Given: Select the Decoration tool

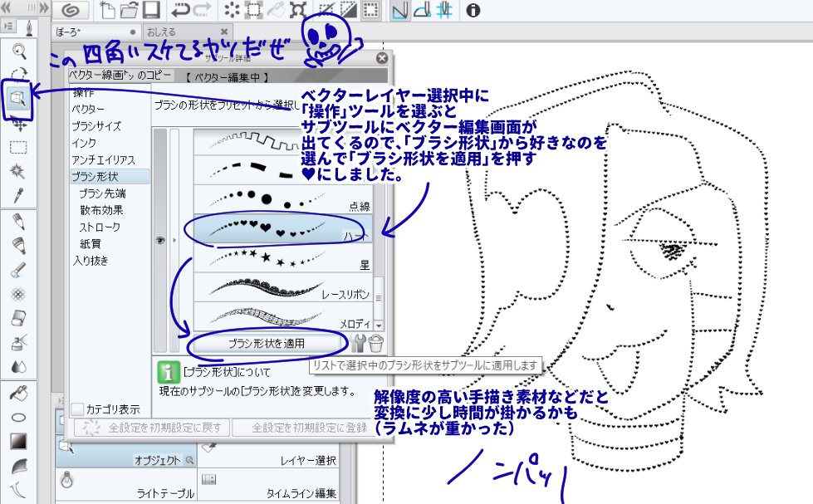Looking at the screenshot, I should (18, 294).
